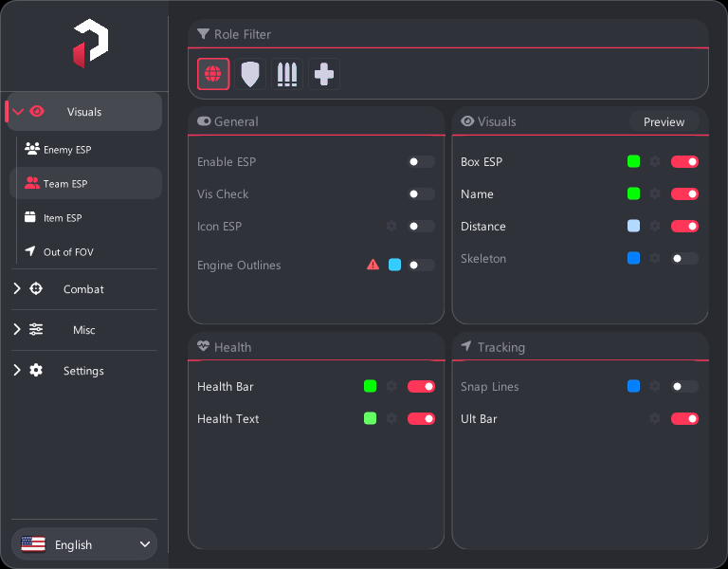Change Engine Outlines cyan color swatch

click(394, 265)
